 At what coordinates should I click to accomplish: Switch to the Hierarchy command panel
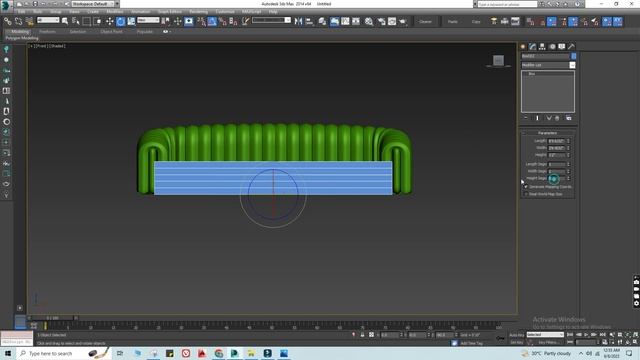[x=542, y=47]
